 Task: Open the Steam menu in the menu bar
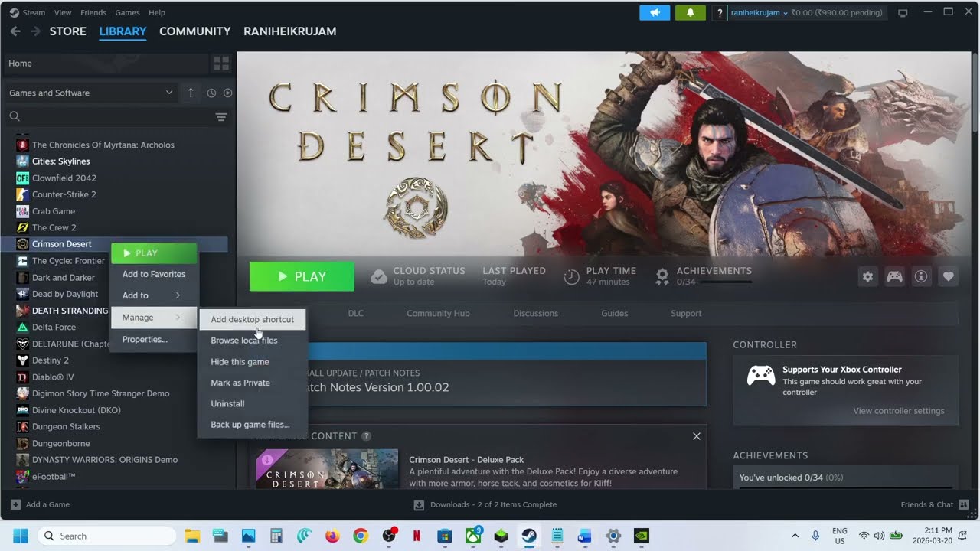(34, 13)
